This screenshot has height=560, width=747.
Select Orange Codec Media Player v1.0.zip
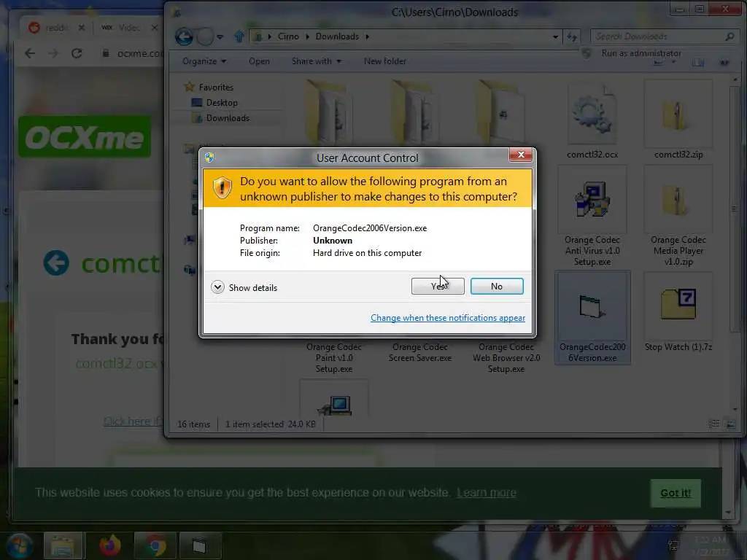[x=678, y=217]
